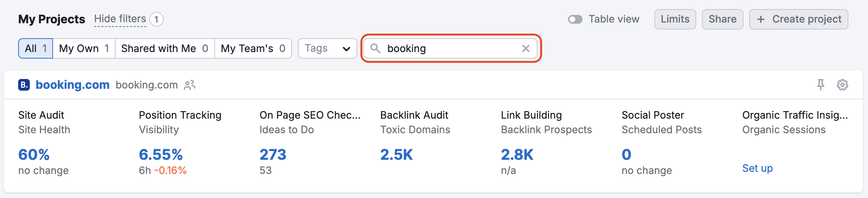Click the Link Building heading
Viewport: 868px width, 198px height.
pyautogui.click(x=531, y=115)
